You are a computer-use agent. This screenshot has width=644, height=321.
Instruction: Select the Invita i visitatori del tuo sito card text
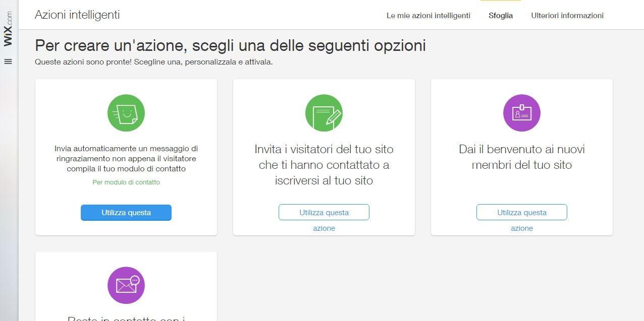coord(324,165)
